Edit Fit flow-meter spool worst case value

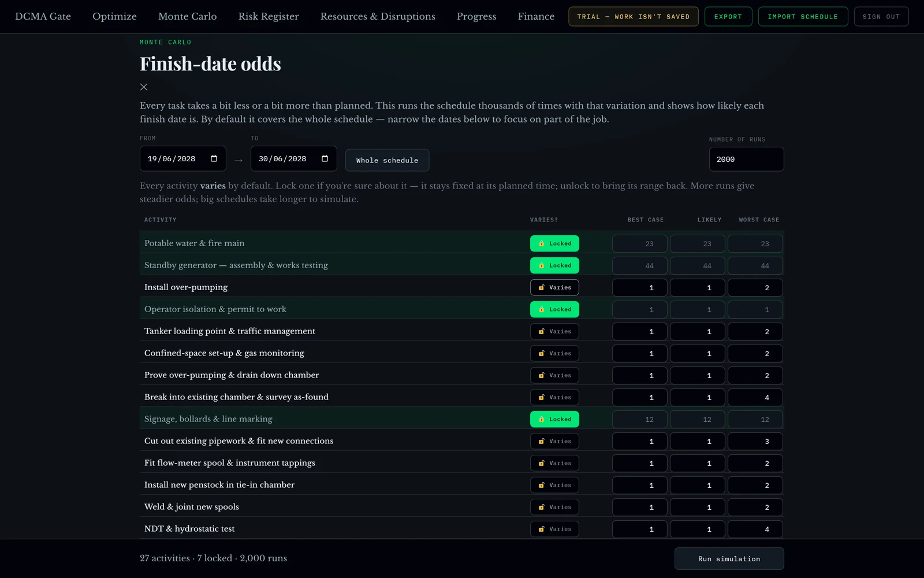[x=755, y=464]
